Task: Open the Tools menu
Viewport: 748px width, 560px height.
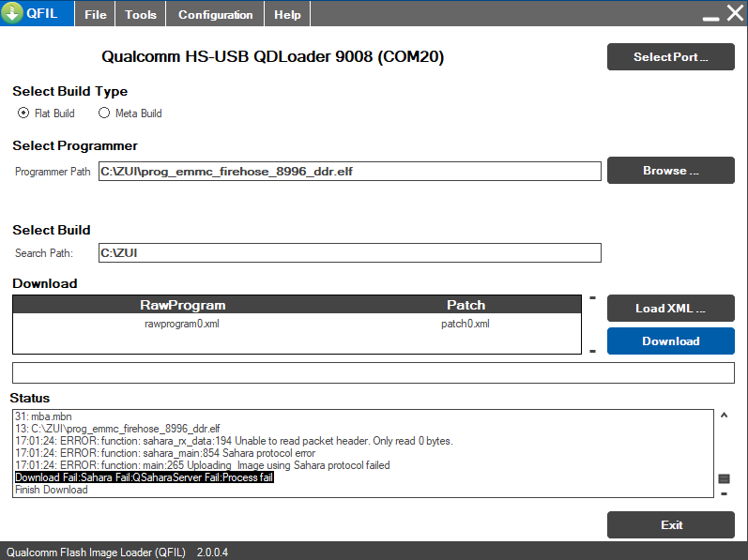Action: pyautogui.click(x=141, y=14)
